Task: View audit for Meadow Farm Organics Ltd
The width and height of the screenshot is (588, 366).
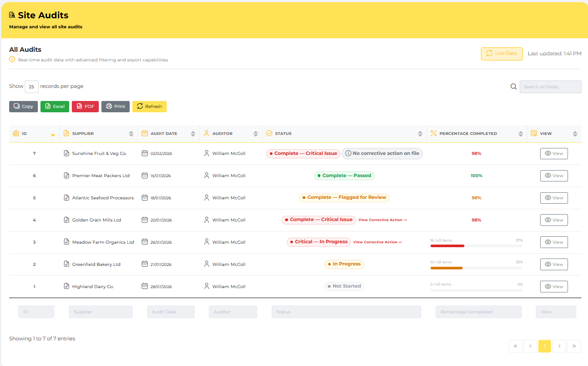Action: [x=554, y=242]
